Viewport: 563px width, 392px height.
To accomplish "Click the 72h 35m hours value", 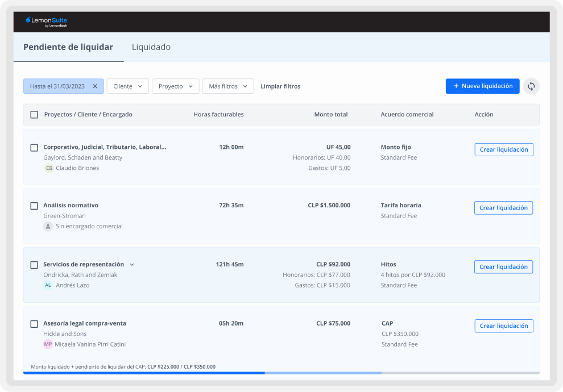I will (x=231, y=205).
